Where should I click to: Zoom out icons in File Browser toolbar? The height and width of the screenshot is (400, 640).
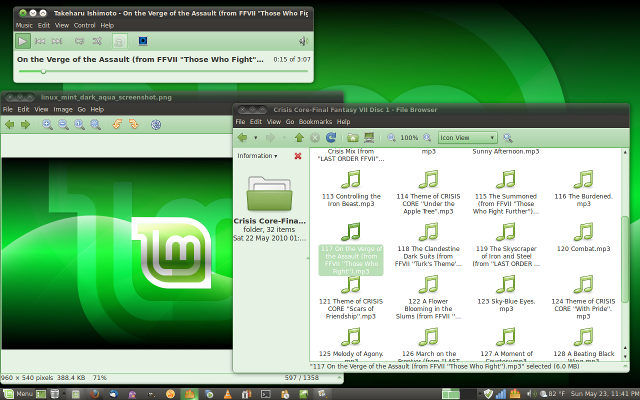pyautogui.click(x=391, y=138)
